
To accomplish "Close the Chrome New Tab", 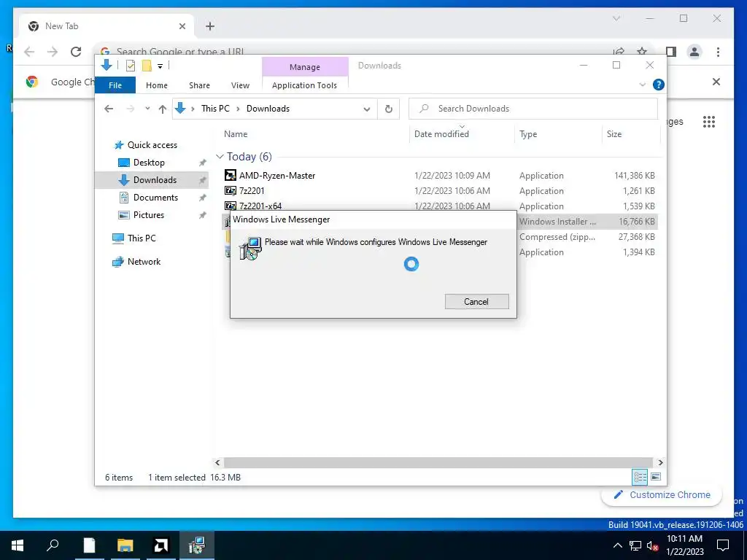I will tap(182, 26).
